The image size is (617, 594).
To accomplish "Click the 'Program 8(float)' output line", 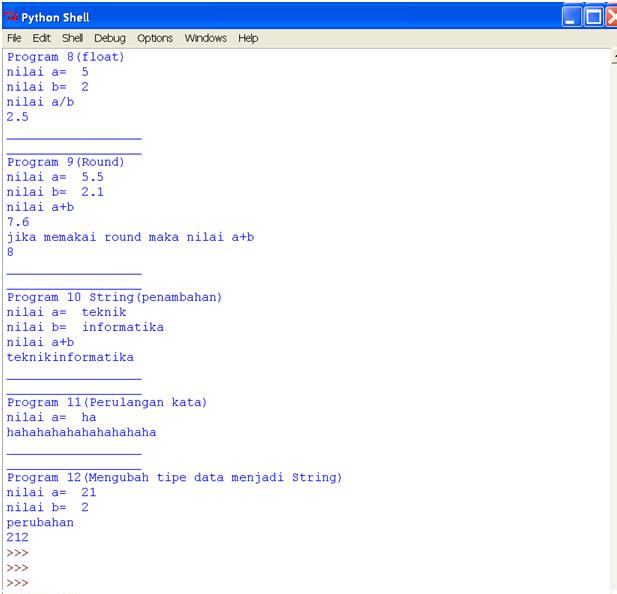I will (66, 57).
